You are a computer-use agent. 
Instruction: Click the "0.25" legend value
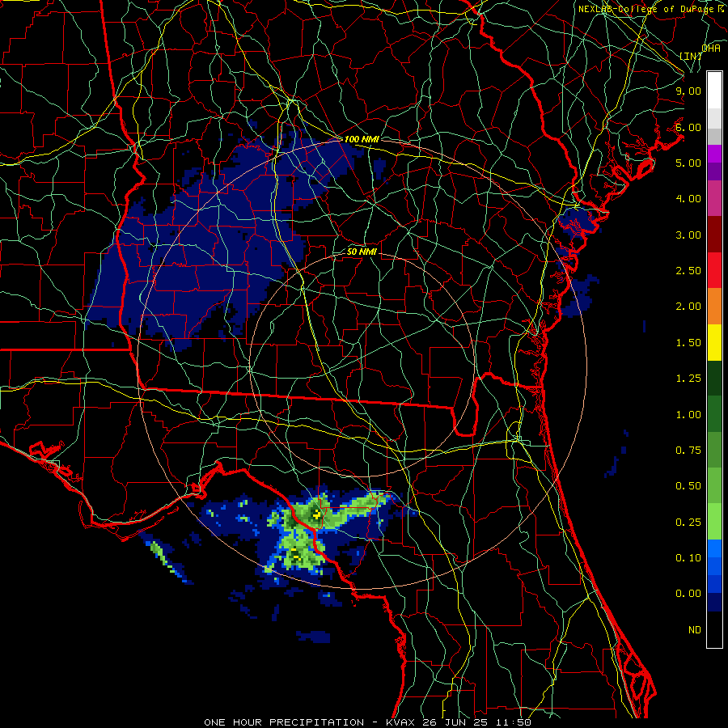pyautogui.click(x=688, y=523)
